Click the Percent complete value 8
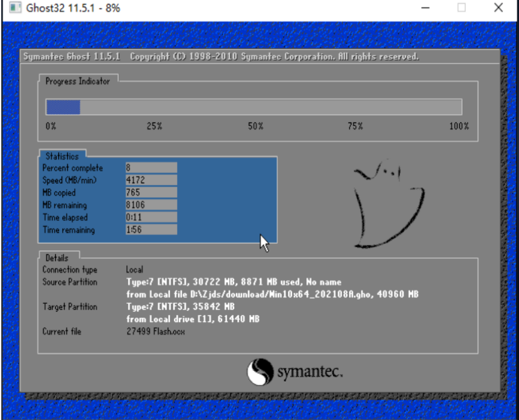 pyautogui.click(x=151, y=168)
